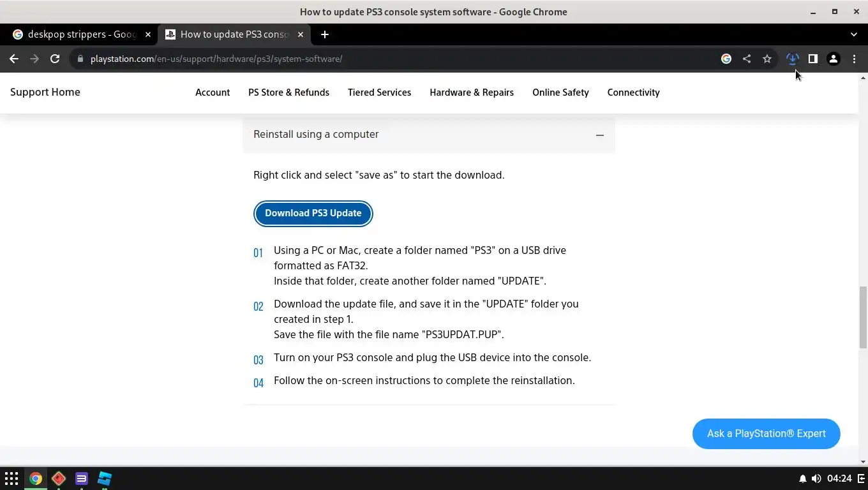Screen dimensions: 868x490
Task: Open the notifications bell
Action: 803,479
